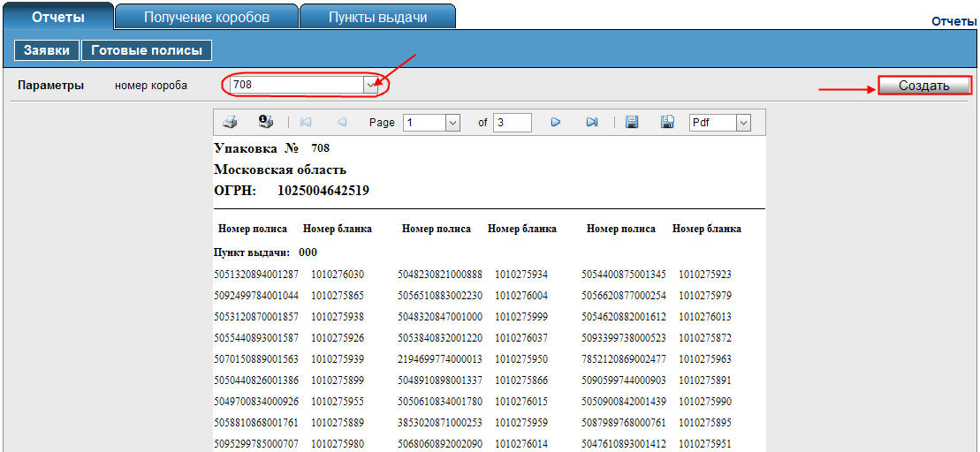Viewport: 980px width, 452px height.
Task: Select the Отчеты tab
Action: 58,17
